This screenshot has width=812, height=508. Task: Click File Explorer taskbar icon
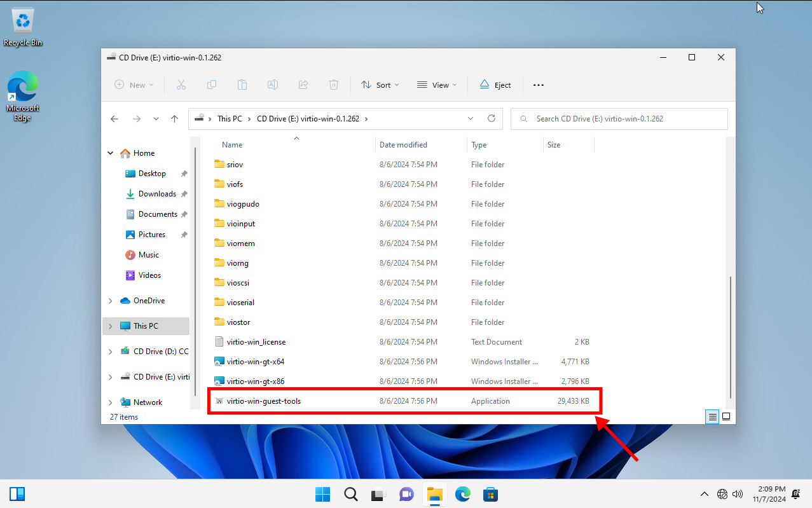434,494
